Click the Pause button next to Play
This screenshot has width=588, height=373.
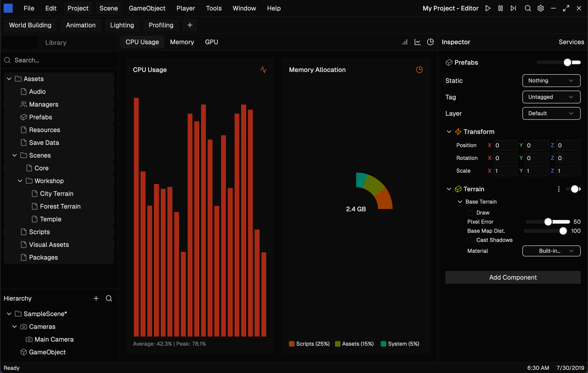click(500, 8)
